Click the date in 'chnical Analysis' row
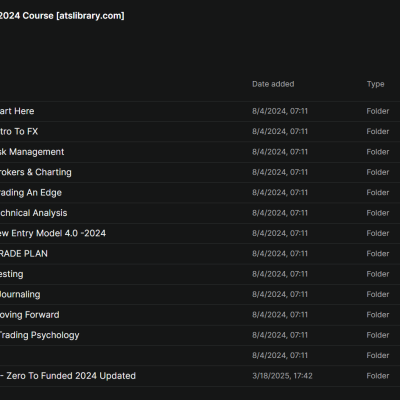 (280, 213)
